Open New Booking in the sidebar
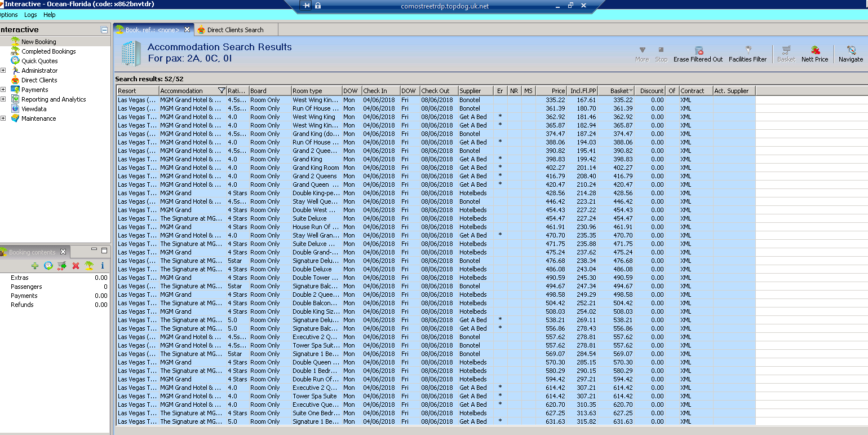 (x=39, y=42)
